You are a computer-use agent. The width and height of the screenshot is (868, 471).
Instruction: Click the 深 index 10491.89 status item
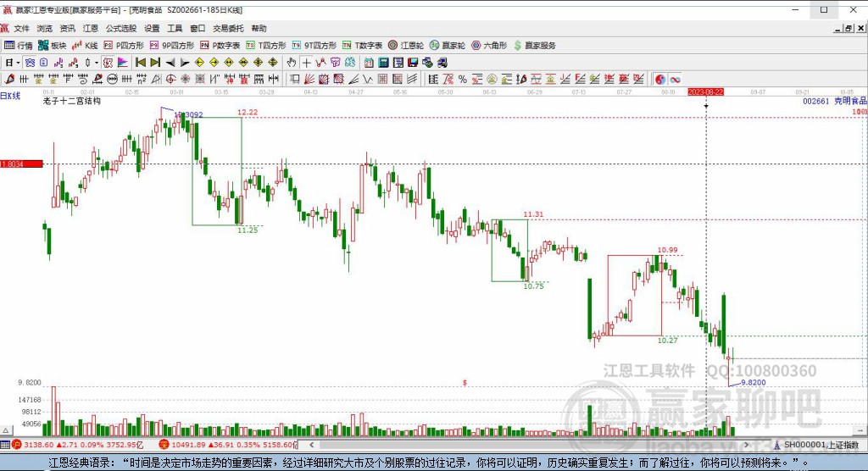click(x=228, y=445)
